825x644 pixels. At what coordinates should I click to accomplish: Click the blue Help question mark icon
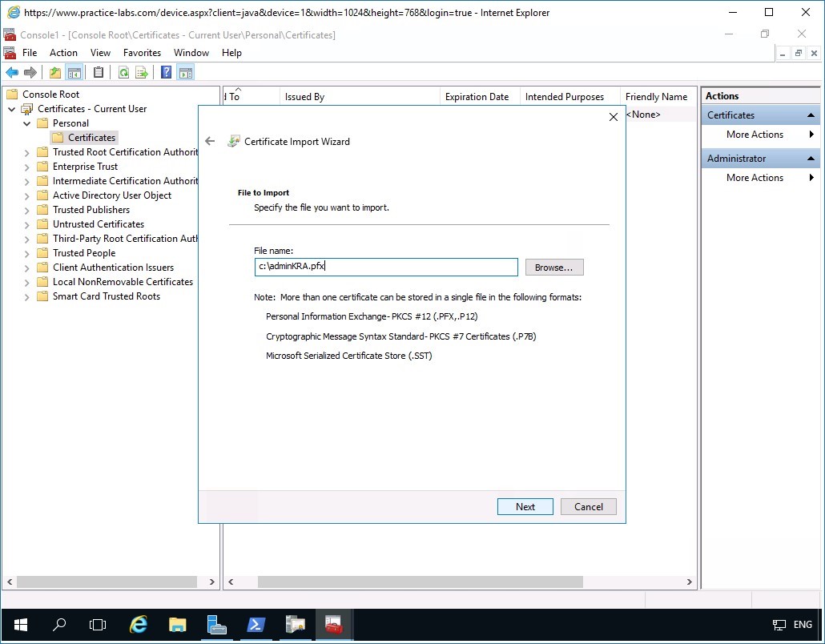(167, 73)
